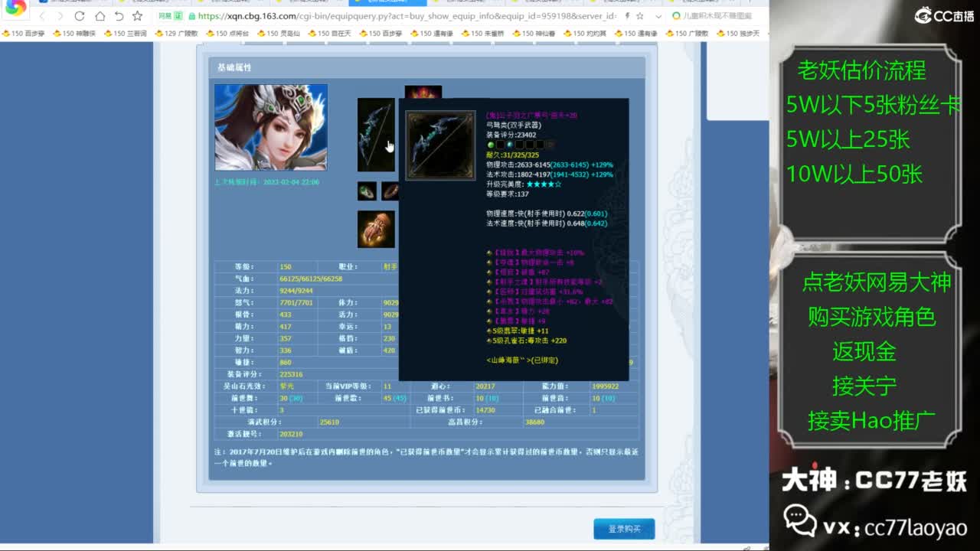The width and height of the screenshot is (980, 551).
Task: Open the '129 广陵散' bookmark
Action: [x=176, y=34]
